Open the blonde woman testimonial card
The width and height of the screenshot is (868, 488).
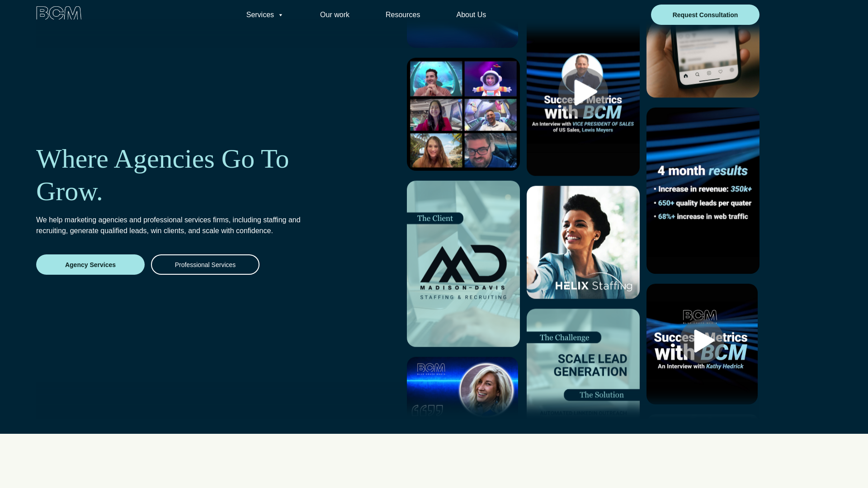(x=462, y=388)
